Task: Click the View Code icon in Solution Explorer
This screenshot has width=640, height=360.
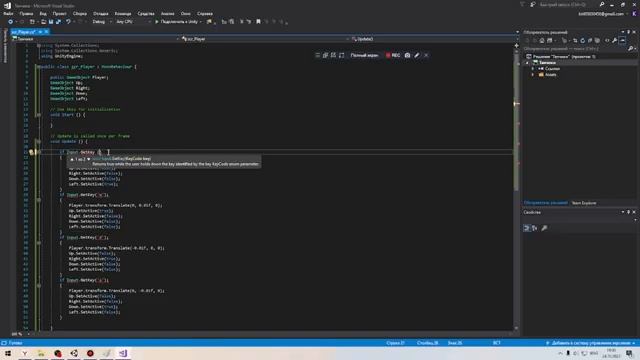Action: [607, 40]
